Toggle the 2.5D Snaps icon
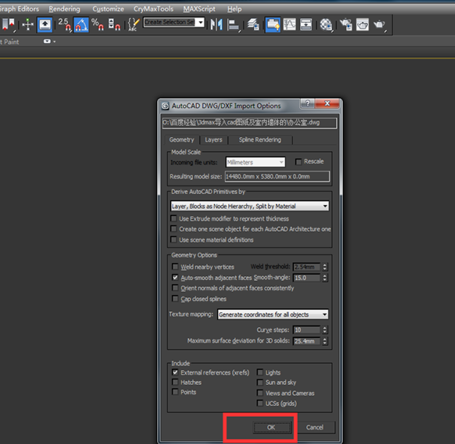 pos(64,25)
